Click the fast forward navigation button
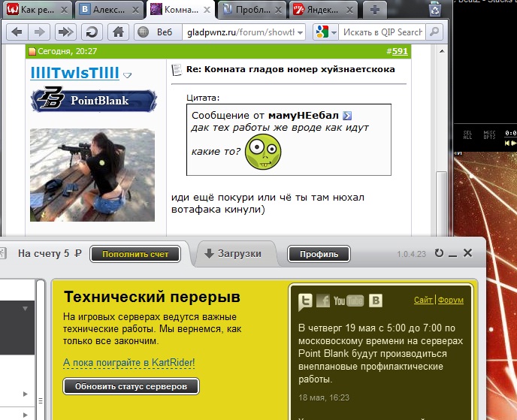The height and width of the screenshot is (420, 517). click(65, 32)
